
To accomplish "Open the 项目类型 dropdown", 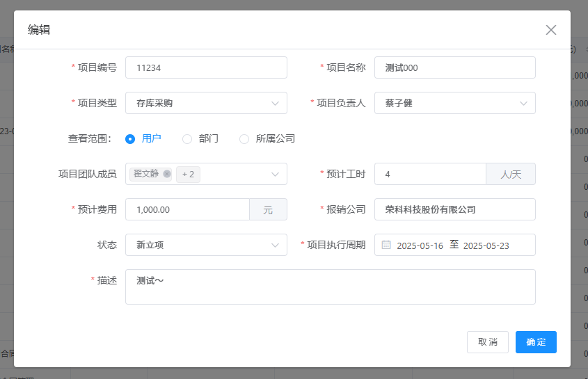I will coord(206,103).
